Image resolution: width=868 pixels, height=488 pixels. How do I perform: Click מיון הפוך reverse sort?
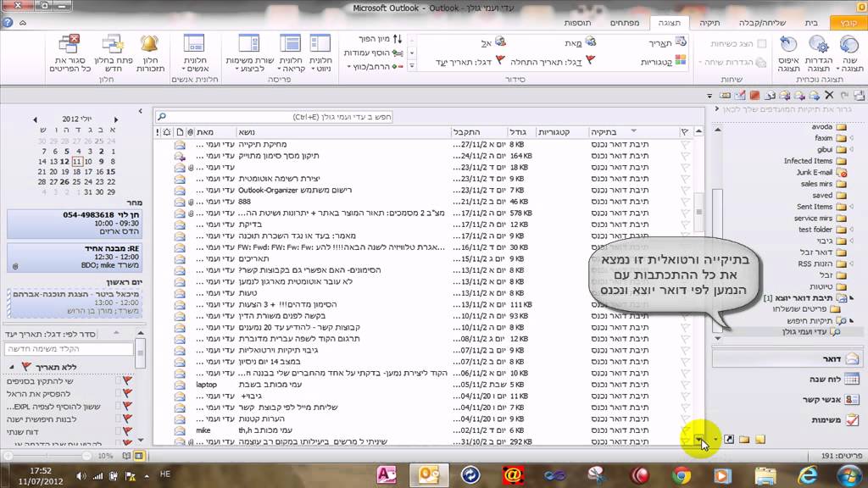381,39
